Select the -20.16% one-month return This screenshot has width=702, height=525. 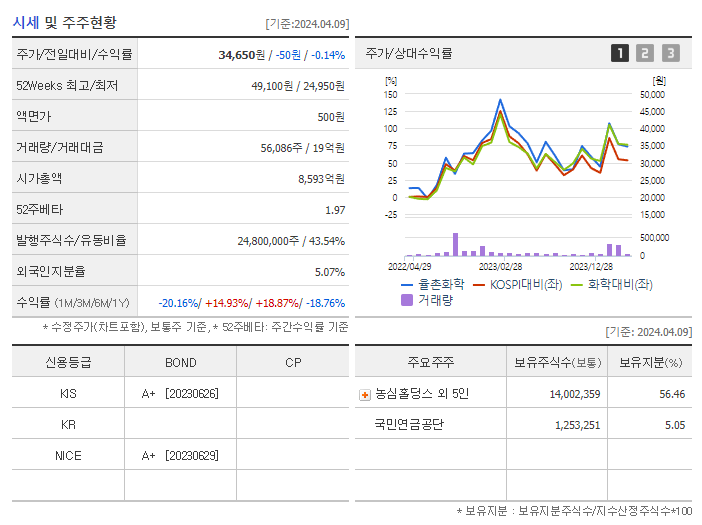178,303
